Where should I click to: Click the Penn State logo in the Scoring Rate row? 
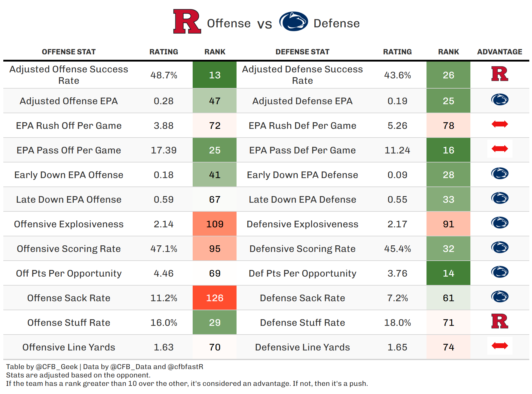[x=500, y=247]
